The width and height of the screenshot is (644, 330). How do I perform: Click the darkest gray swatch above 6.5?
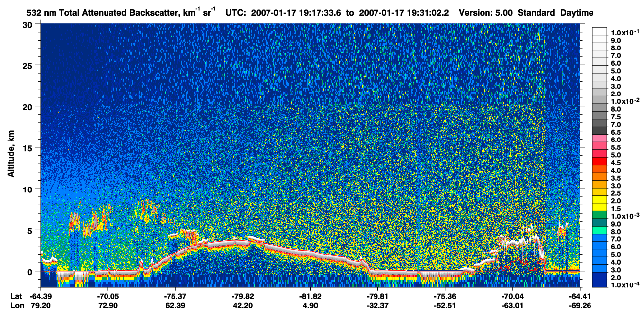coord(599,130)
